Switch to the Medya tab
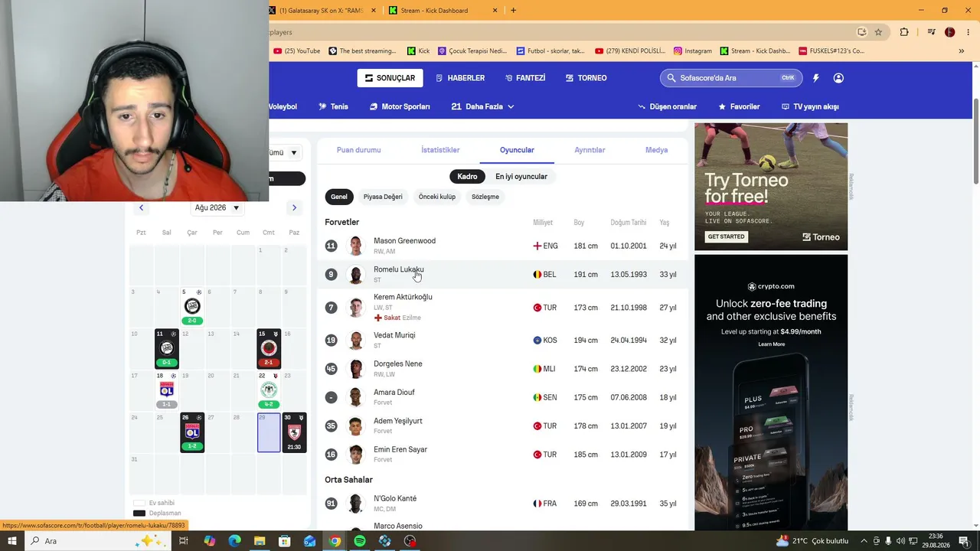980x551 pixels. point(657,150)
